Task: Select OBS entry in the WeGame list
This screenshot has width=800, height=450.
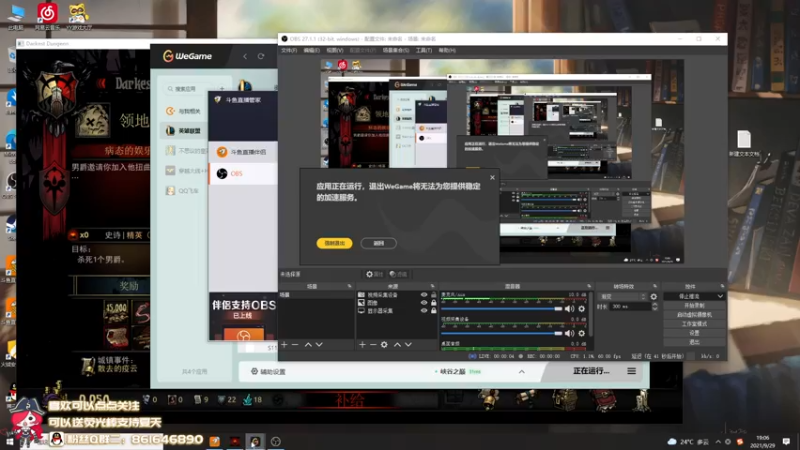Action: click(x=243, y=173)
